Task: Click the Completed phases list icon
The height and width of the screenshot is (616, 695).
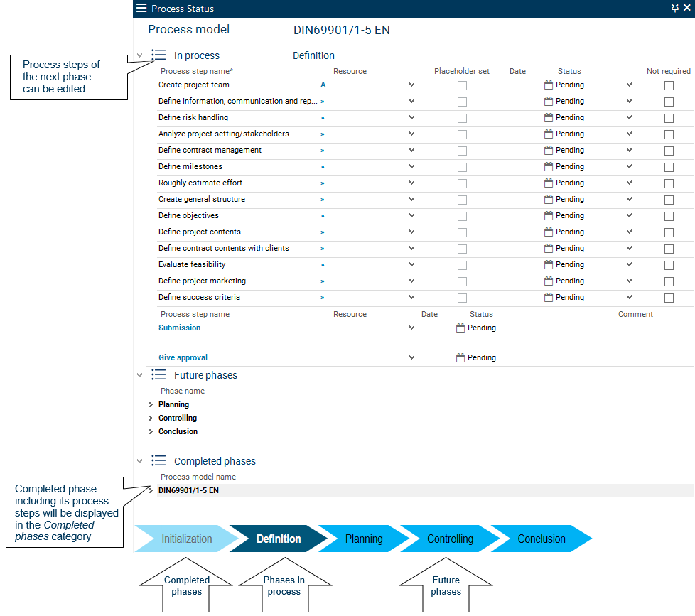Action: point(158,461)
